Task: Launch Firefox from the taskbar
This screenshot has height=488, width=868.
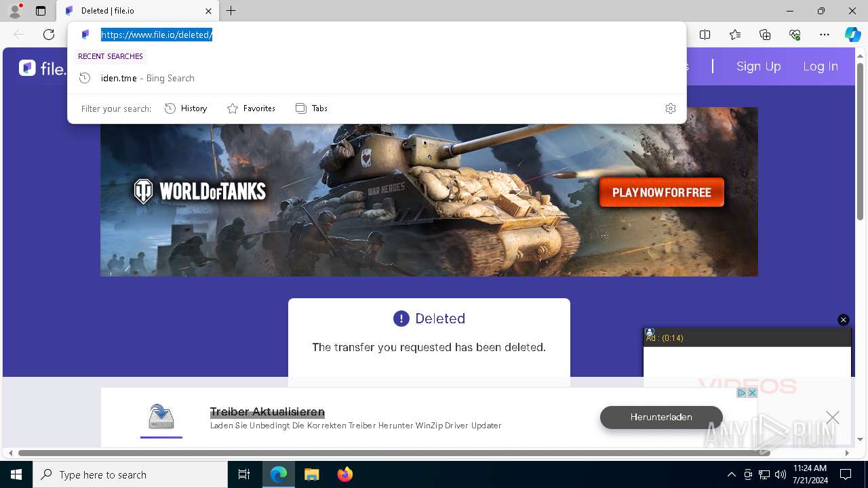Action: [x=345, y=474]
